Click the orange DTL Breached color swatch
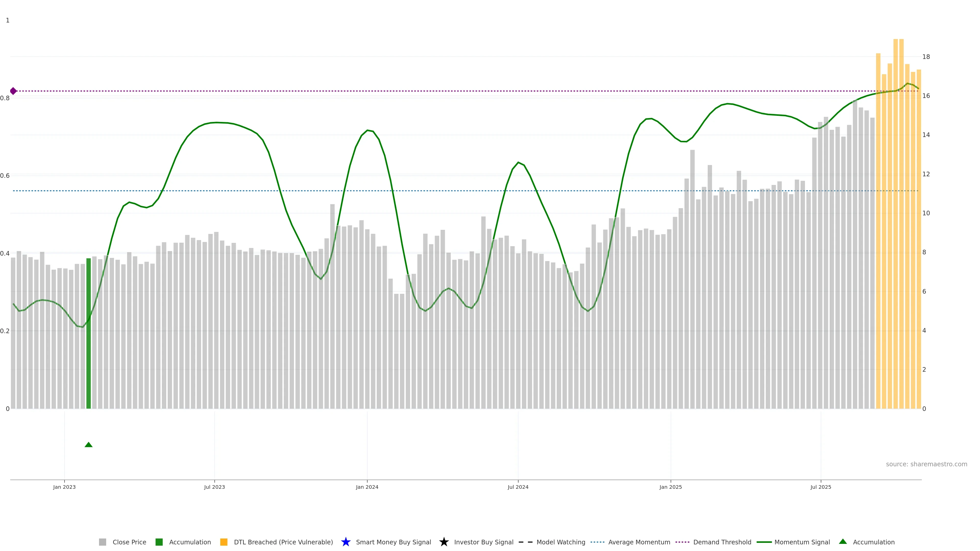980x551 pixels. pyautogui.click(x=224, y=542)
